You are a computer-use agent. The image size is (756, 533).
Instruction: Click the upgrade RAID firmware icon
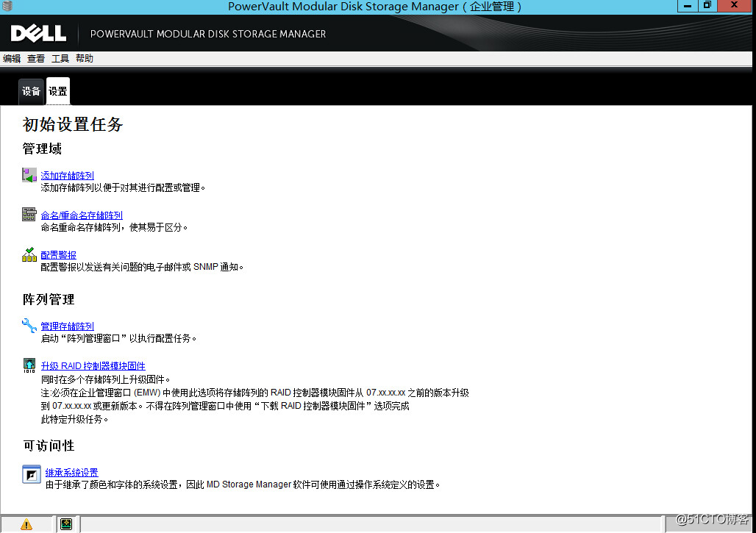click(x=29, y=365)
